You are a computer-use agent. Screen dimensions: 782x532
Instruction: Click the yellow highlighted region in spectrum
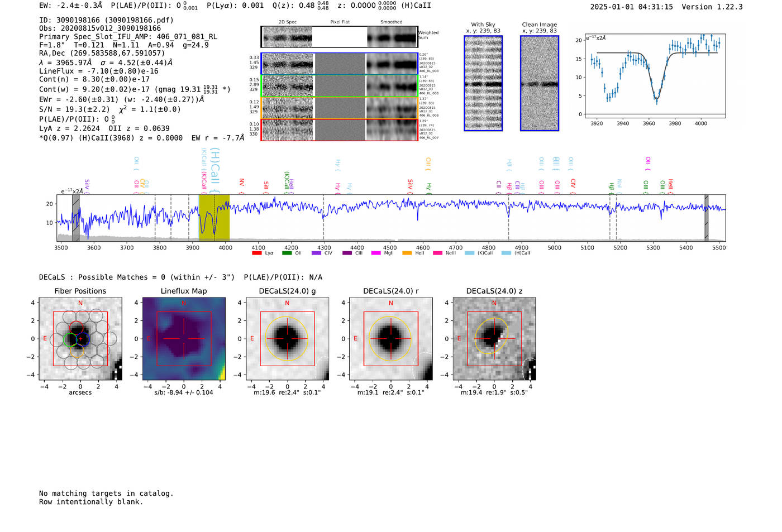click(x=214, y=218)
